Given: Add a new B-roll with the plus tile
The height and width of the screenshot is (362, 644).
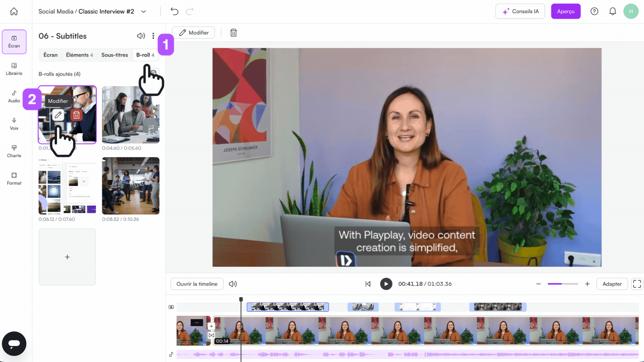Looking at the screenshot, I should [x=67, y=257].
